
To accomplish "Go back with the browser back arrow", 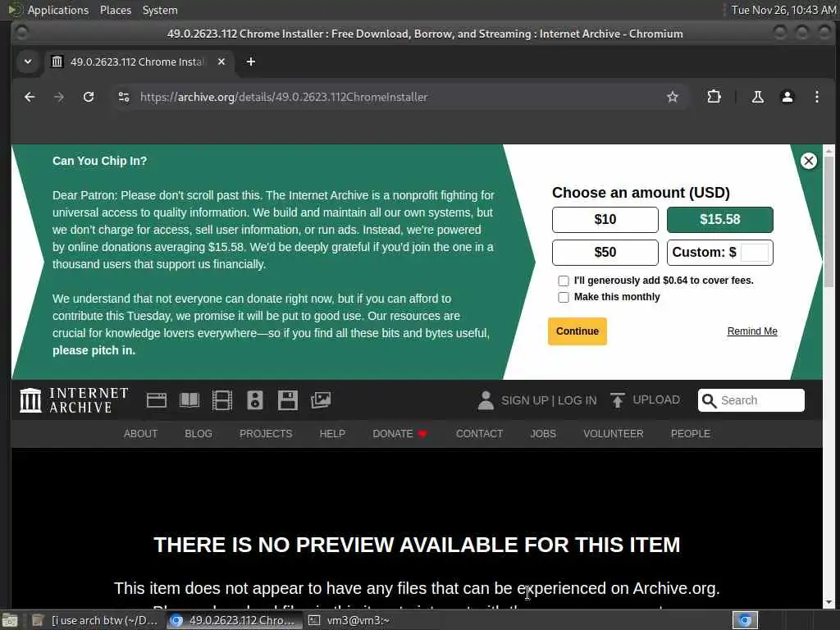I will click(30, 97).
